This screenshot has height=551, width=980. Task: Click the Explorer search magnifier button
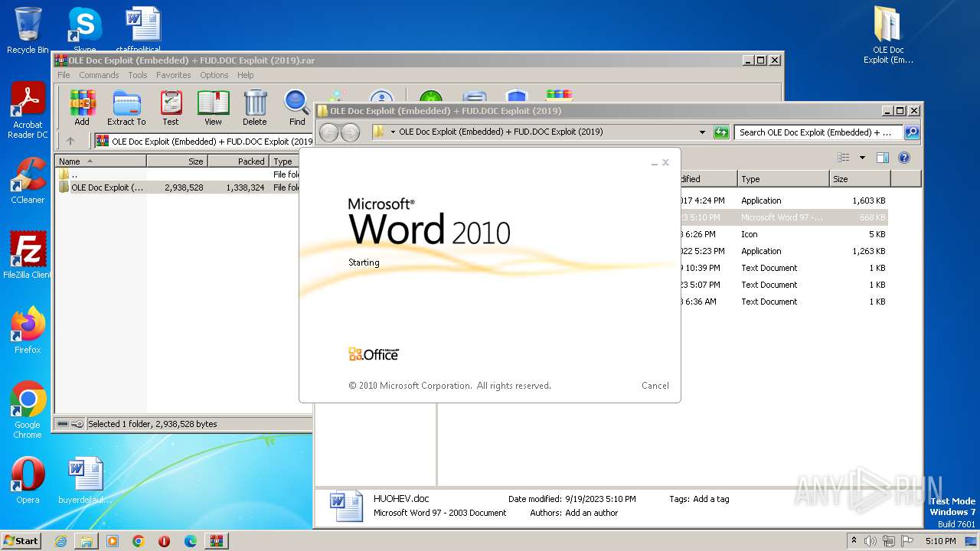[x=912, y=132]
